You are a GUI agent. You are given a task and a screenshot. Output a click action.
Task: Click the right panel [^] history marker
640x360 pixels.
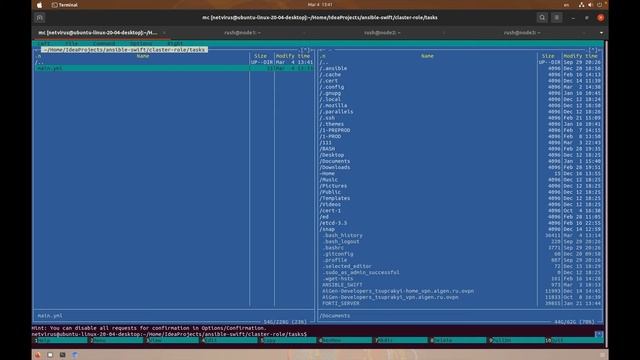593,50
